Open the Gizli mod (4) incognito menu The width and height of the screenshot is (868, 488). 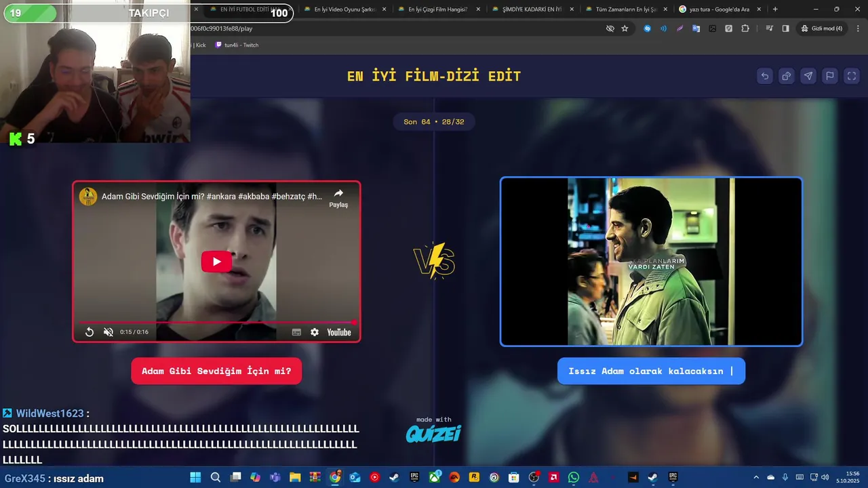tap(822, 28)
